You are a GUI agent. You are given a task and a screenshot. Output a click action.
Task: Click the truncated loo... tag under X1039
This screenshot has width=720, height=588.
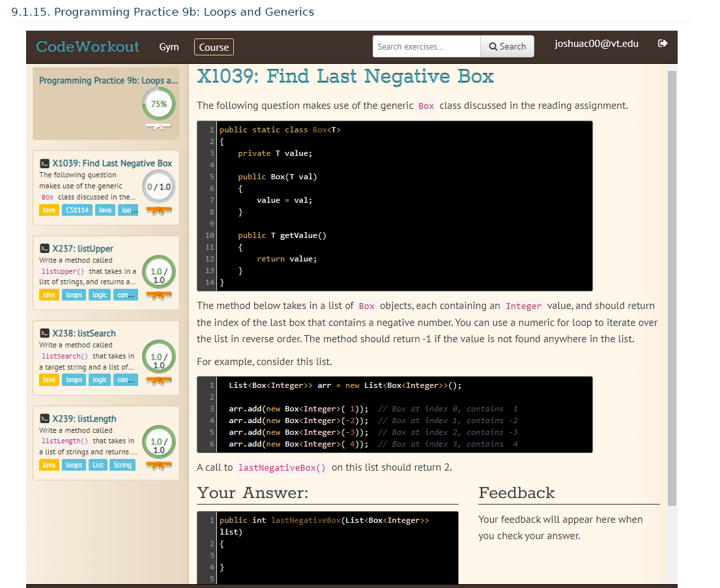click(128, 210)
